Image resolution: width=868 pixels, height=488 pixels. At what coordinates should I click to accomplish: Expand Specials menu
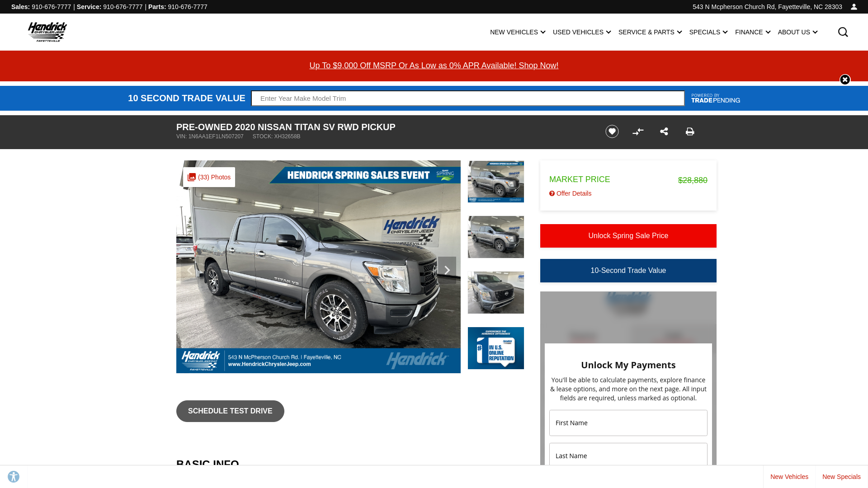(708, 32)
